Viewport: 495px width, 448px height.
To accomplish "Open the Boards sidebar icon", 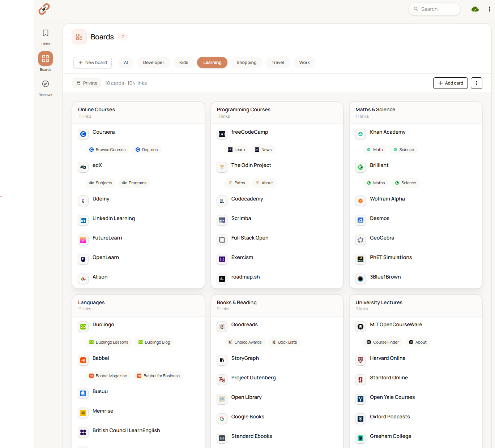I will [46, 59].
